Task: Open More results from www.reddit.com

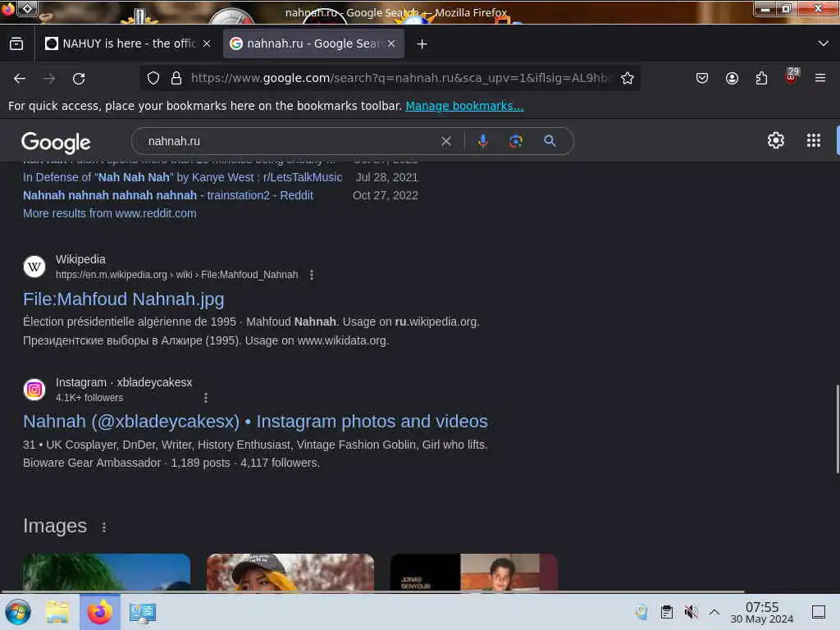Action: point(109,214)
